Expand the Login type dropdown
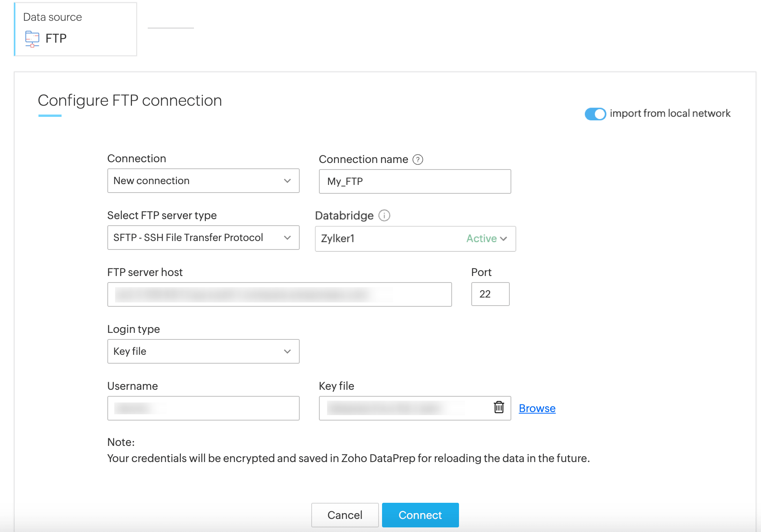Image resolution: width=761 pixels, height=532 pixels. (203, 351)
